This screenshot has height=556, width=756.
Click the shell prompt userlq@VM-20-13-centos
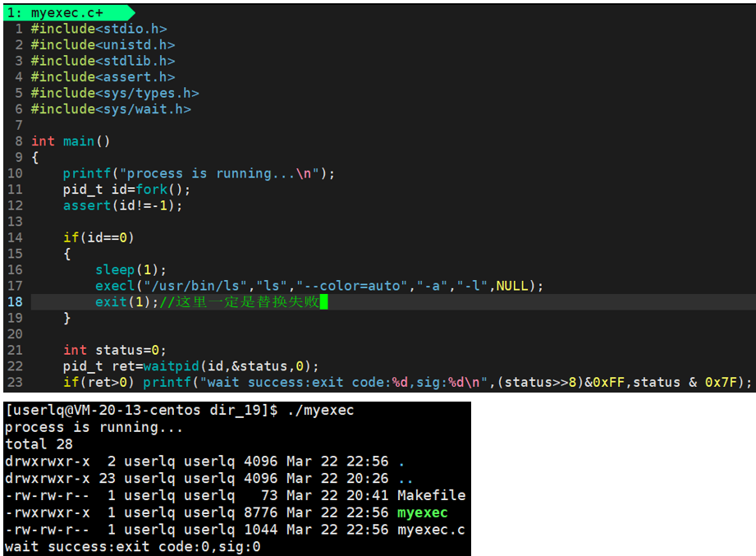click(x=107, y=411)
